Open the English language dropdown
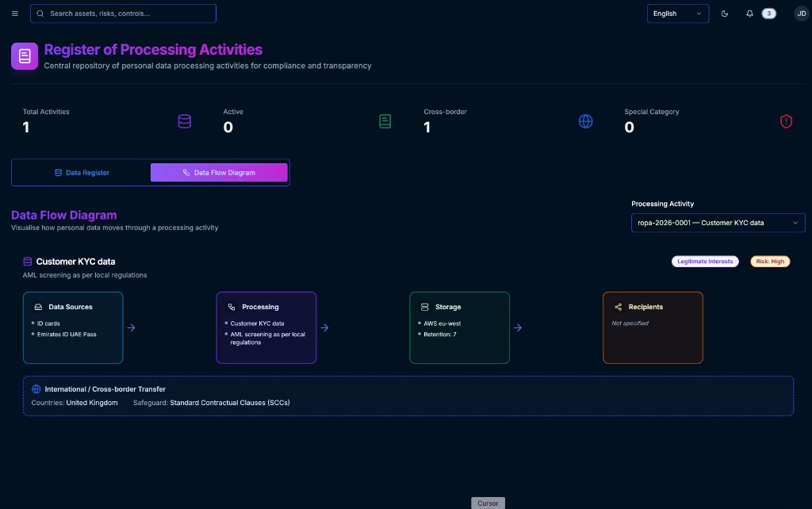The image size is (812, 509). (x=677, y=13)
